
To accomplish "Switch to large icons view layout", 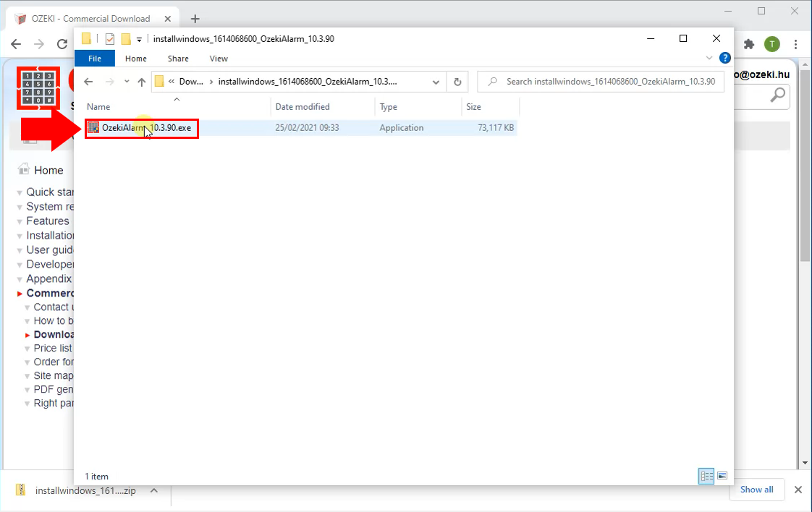I will click(722, 476).
